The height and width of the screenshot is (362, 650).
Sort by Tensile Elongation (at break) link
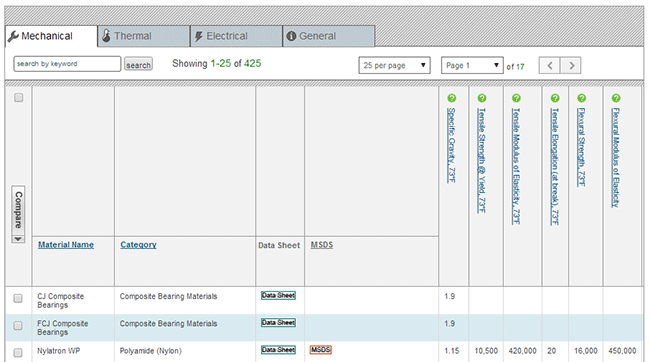tap(555, 166)
